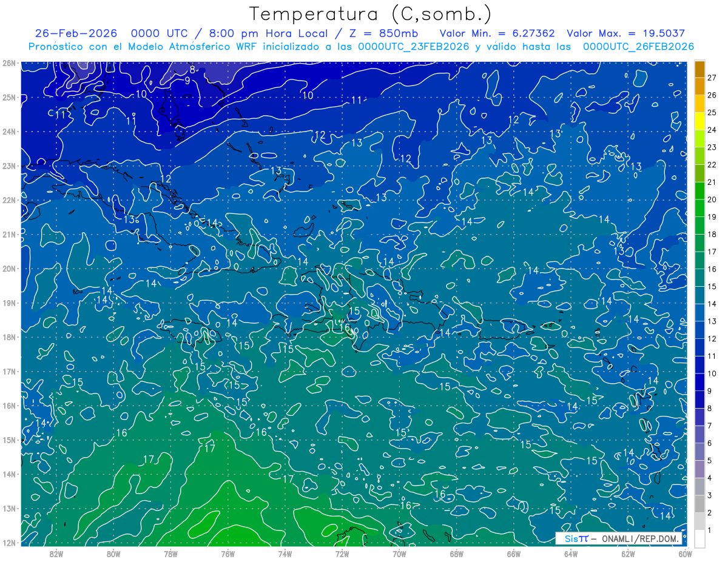Click longitude axis label "66W"

[x=514, y=554]
